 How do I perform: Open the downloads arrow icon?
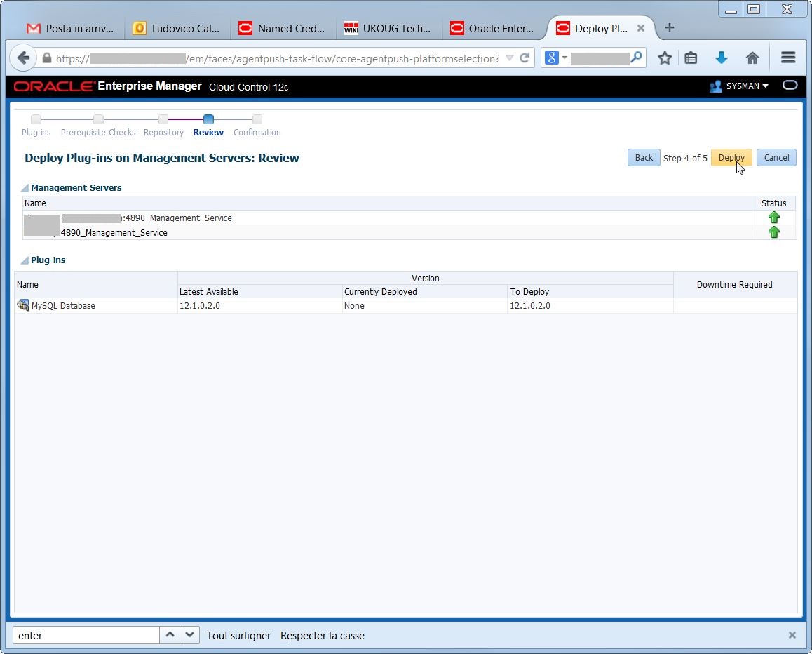click(721, 58)
